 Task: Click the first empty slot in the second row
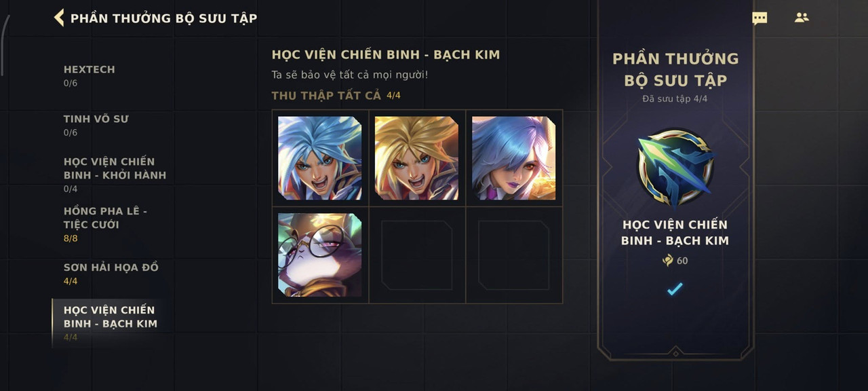(x=417, y=255)
